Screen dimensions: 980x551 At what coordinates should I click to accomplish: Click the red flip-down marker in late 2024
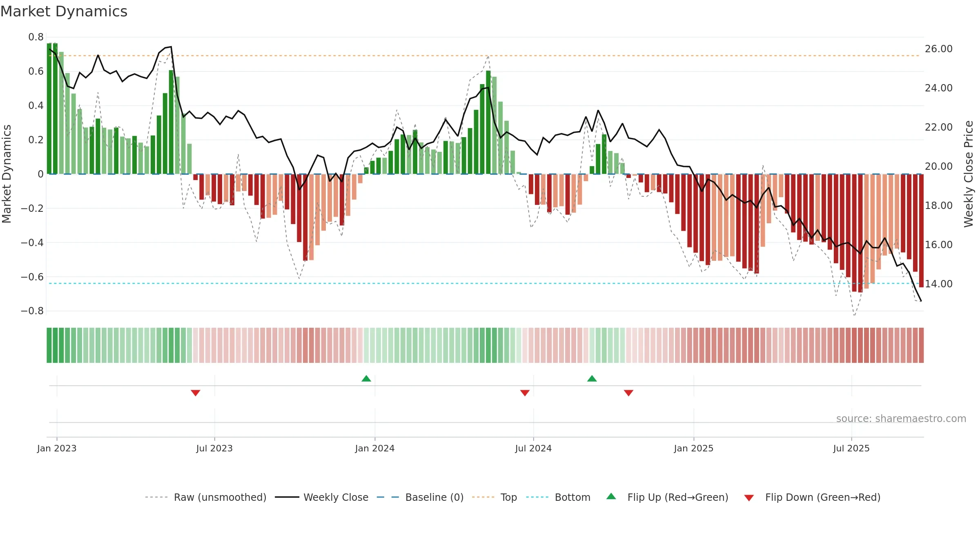[x=629, y=393]
